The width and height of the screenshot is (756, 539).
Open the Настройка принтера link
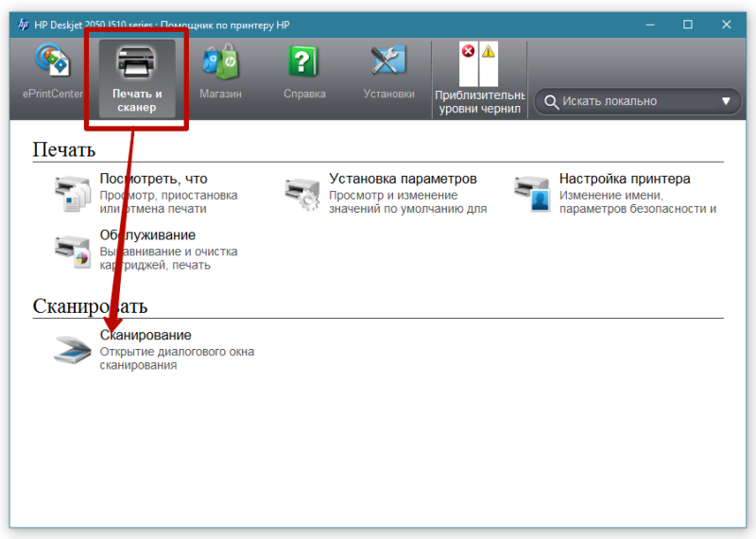point(624,179)
